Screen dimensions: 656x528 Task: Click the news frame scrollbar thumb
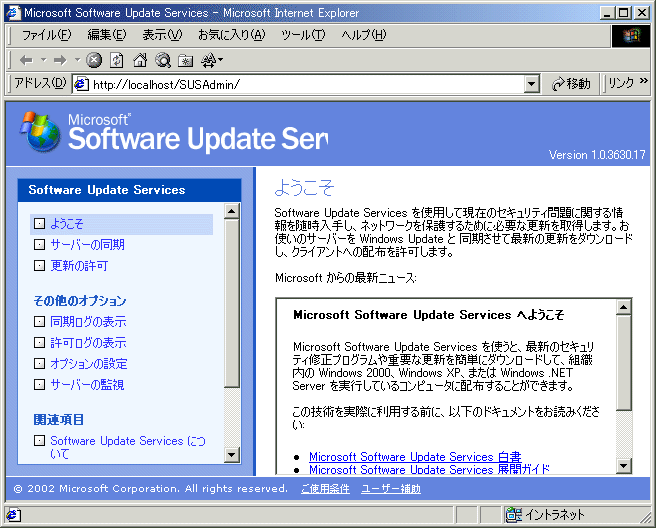point(623,363)
